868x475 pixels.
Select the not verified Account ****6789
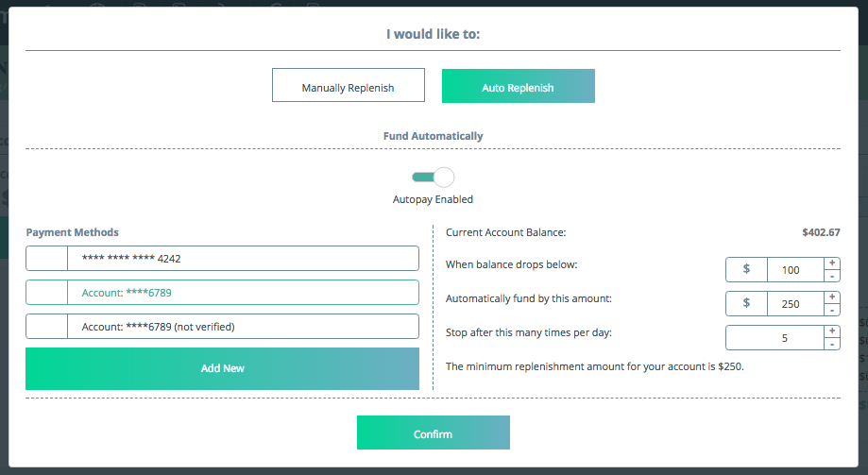tap(243, 327)
